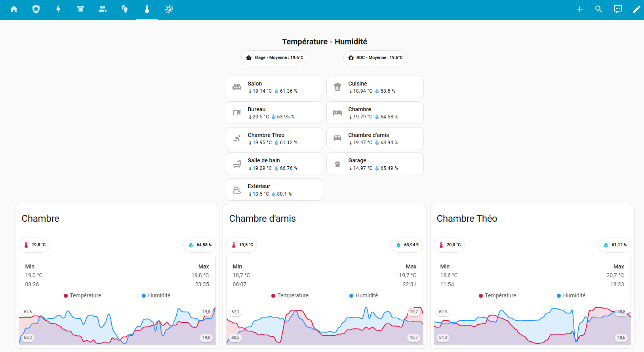Click the plus add icon in header
The height and width of the screenshot is (352, 644).
point(579,9)
